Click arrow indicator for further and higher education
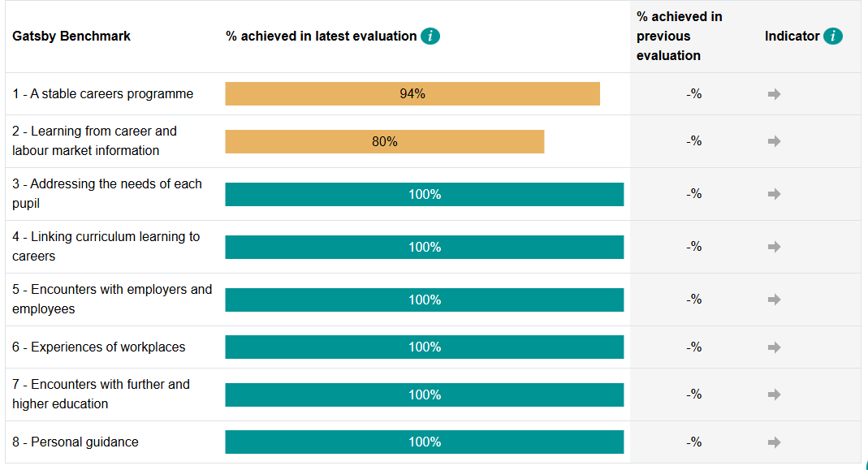This screenshot has height=470, width=868. (774, 395)
